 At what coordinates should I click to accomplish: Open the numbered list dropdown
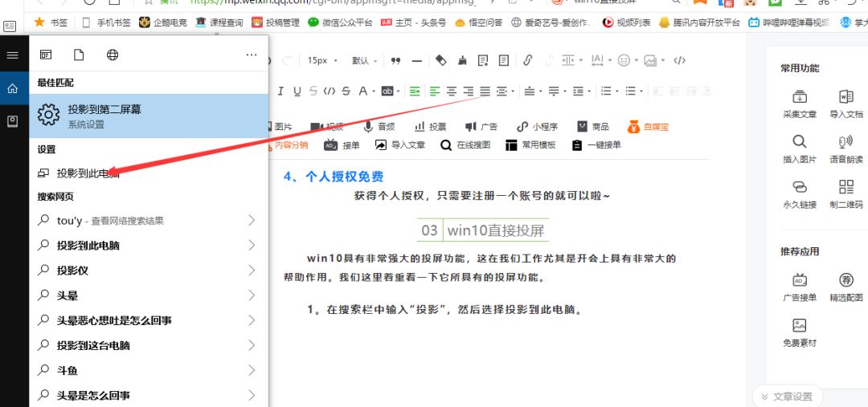(x=609, y=92)
